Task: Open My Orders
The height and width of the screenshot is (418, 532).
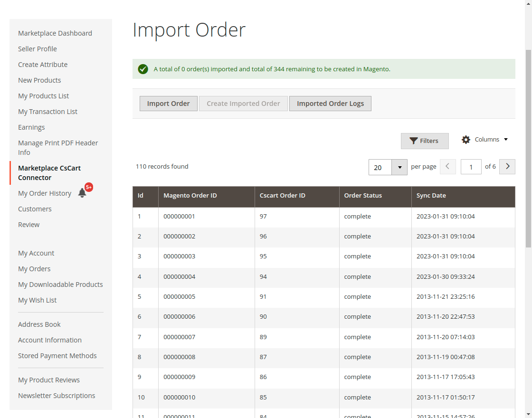Action: pyautogui.click(x=34, y=269)
